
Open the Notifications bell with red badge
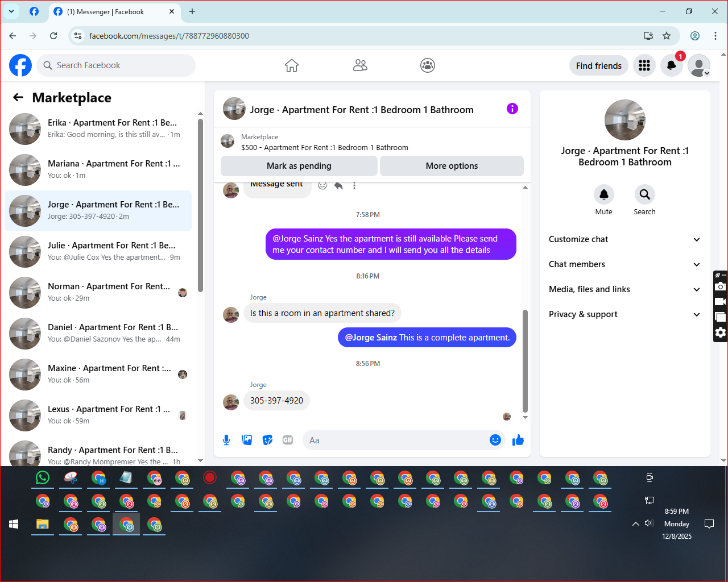tap(672, 65)
